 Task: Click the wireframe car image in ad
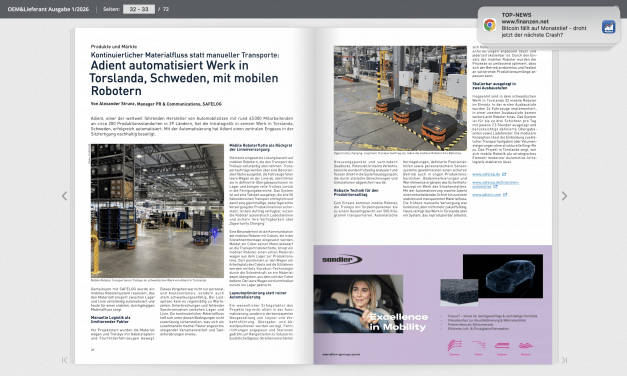pos(511,276)
